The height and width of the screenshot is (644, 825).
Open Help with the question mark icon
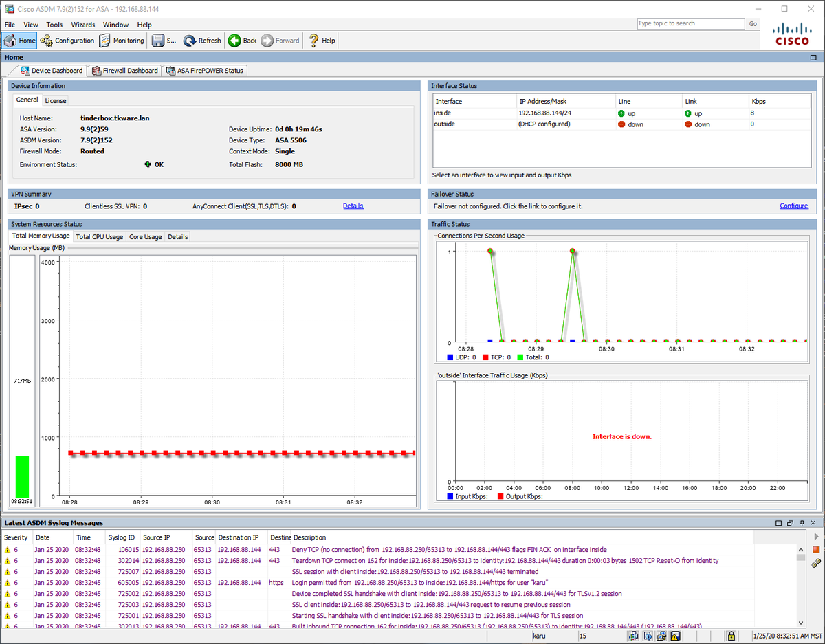coord(314,41)
